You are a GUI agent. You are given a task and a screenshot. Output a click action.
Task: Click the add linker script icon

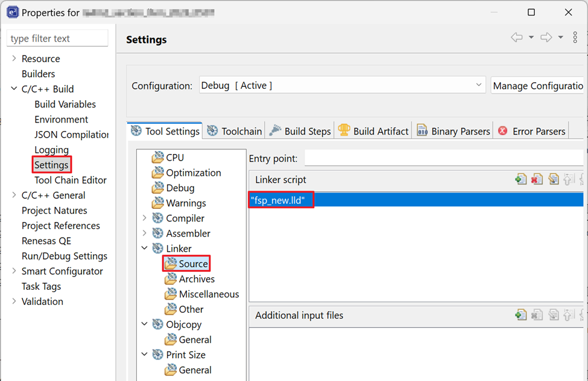coord(521,179)
